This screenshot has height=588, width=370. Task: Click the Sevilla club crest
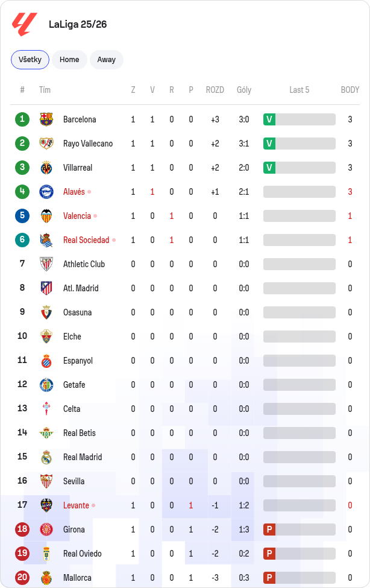click(x=46, y=481)
